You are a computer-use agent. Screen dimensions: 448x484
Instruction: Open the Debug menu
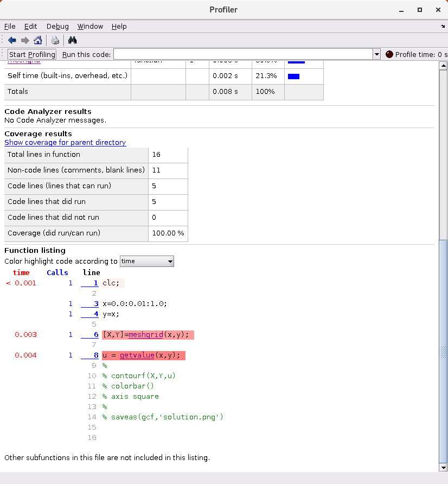(x=57, y=27)
